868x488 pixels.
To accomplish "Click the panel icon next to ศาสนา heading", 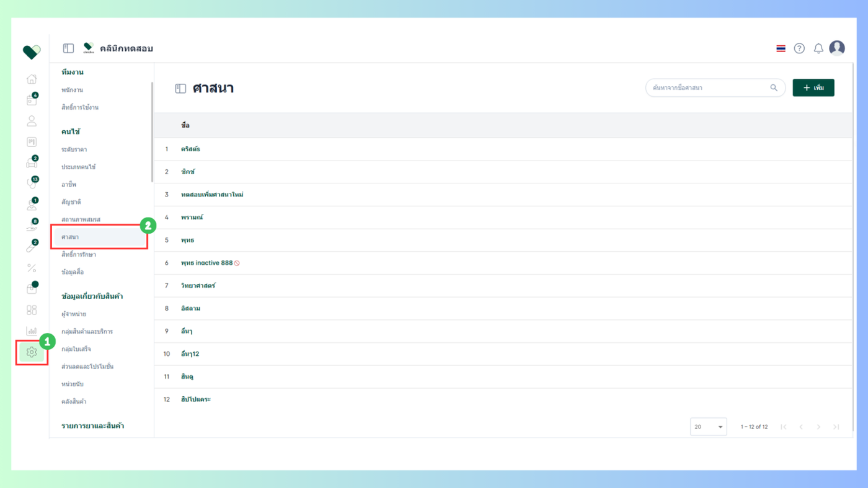I will tap(180, 89).
